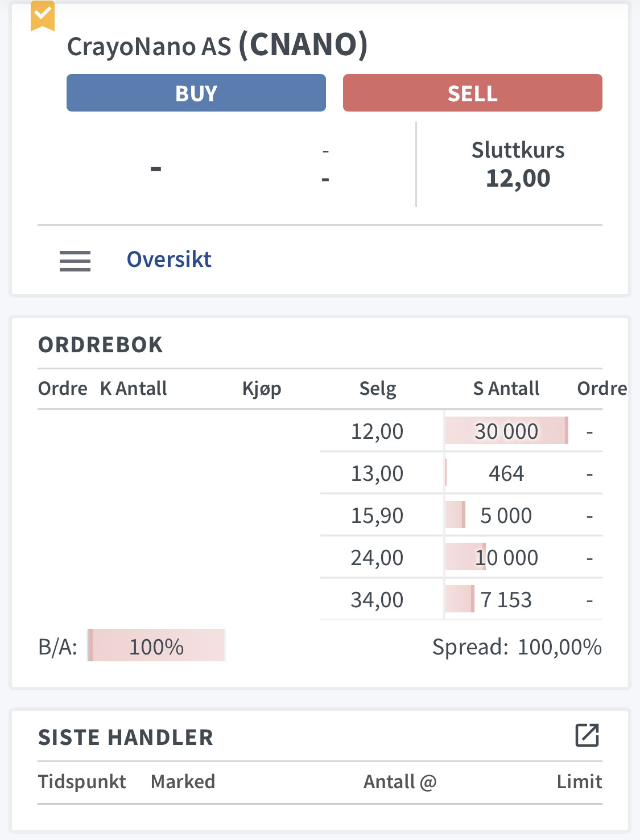Open the Oversikt section dropdown
The height and width of the screenshot is (840, 640).
[x=169, y=260]
